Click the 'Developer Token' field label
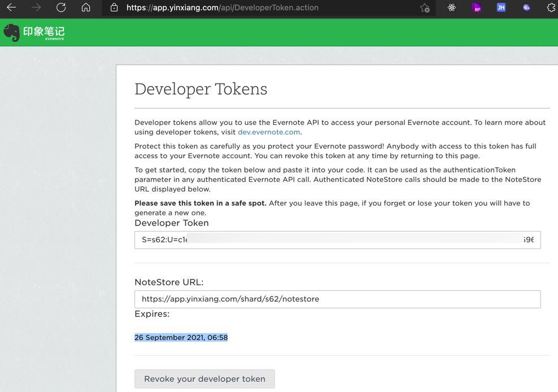The image size is (558, 392). click(172, 223)
